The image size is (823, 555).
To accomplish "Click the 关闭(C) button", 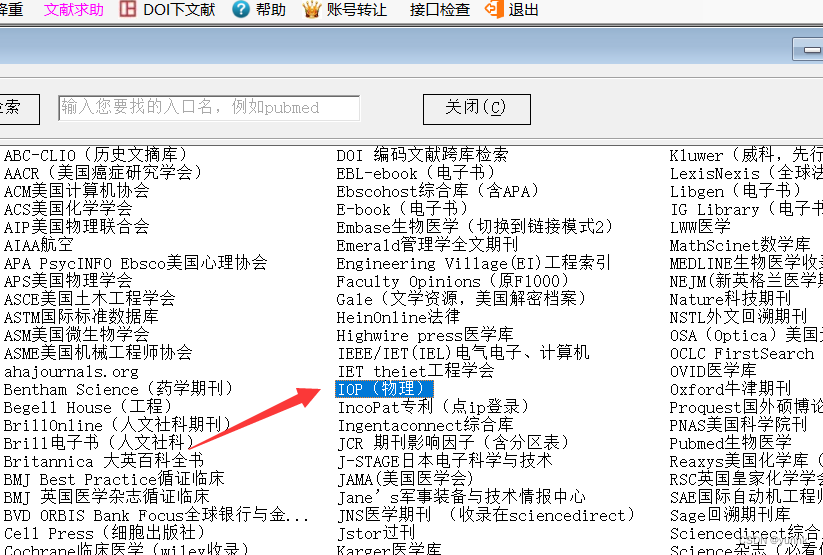I will click(477, 109).
